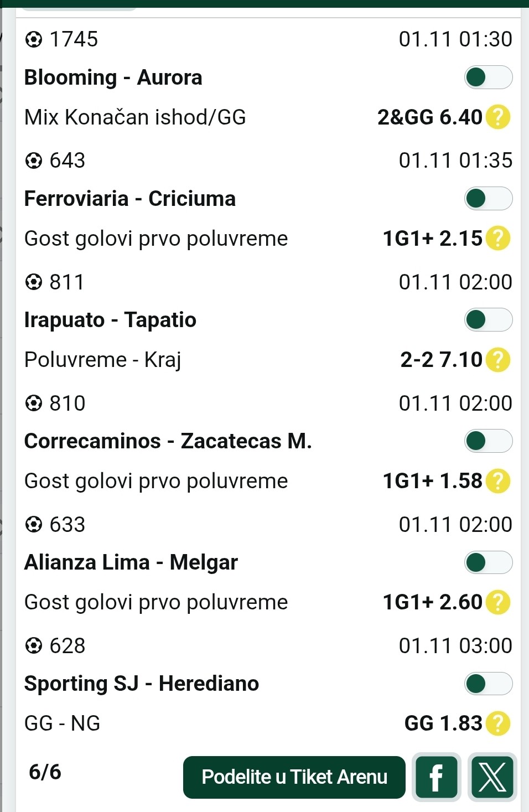Share ticket on X (Twitter)
Viewport: 529px width, 812px height.
click(x=492, y=777)
